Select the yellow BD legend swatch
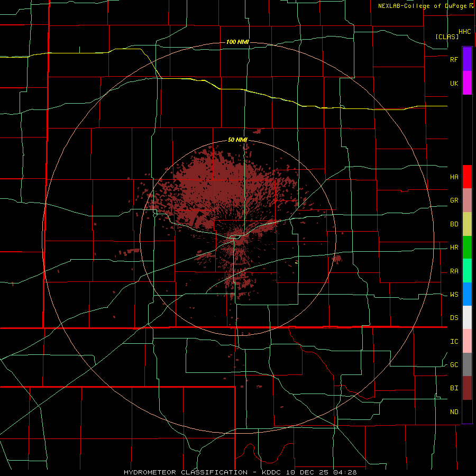Viewport: 476px width, 476px height. [x=467, y=224]
